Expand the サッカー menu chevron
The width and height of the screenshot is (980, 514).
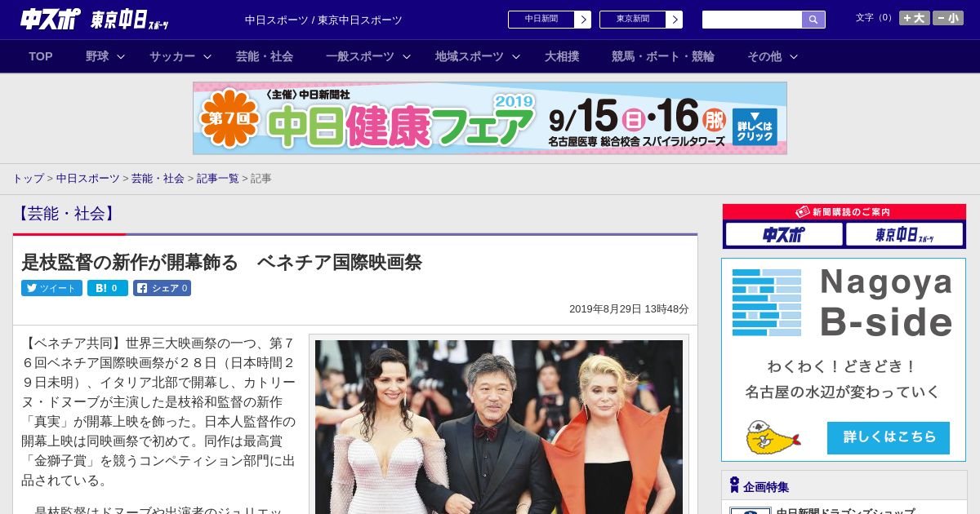[207, 57]
